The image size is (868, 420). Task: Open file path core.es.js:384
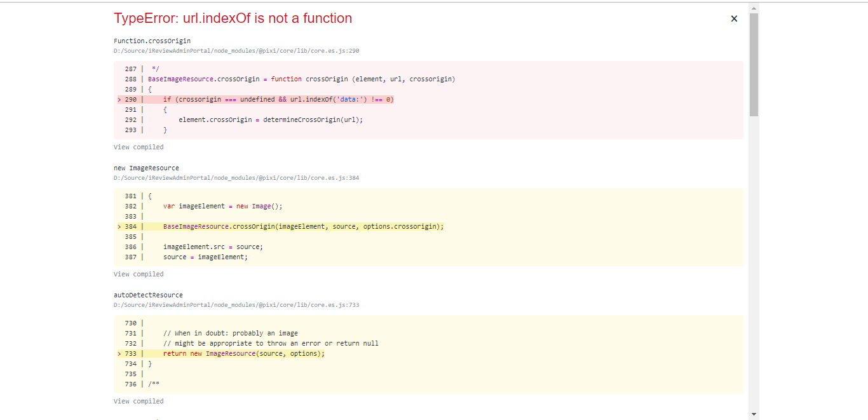tap(236, 178)
